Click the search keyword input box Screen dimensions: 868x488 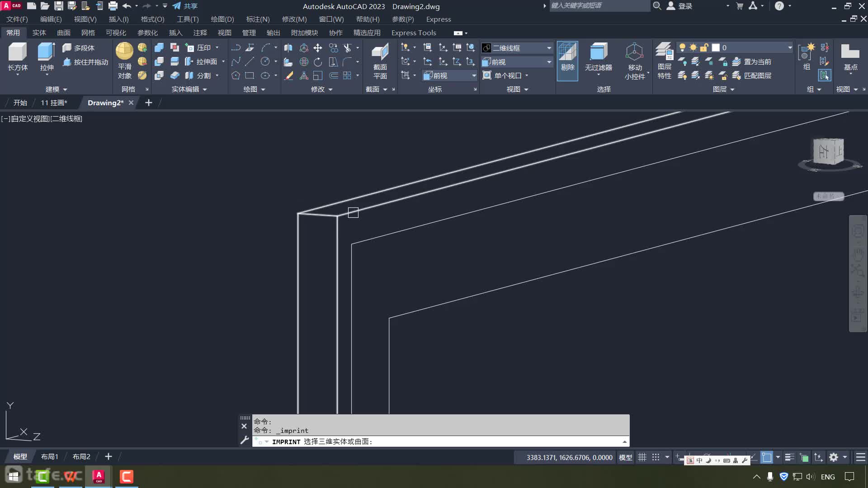point(599,5)
